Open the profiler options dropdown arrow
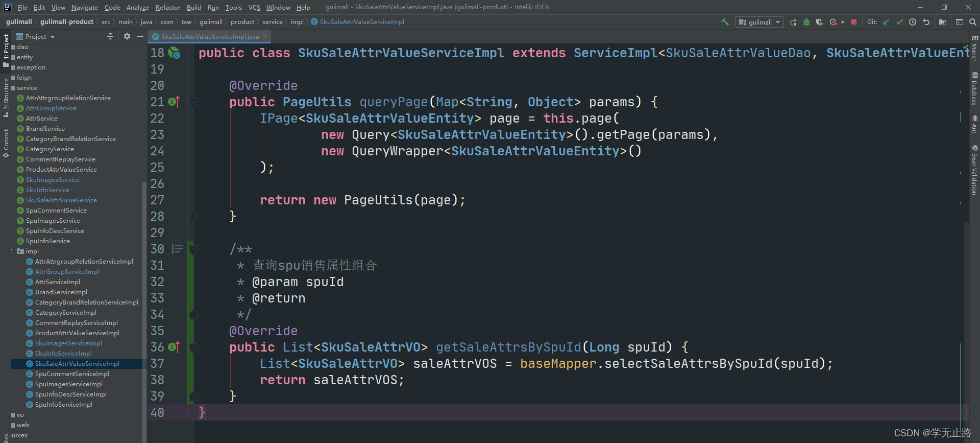The height and width of the screenshot is (443, 980). click(x=843, y=22)
